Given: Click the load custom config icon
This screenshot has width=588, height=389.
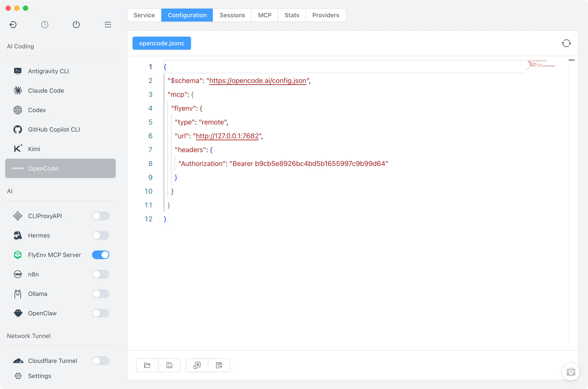Looking at the screenshot, I should point(197,365).
